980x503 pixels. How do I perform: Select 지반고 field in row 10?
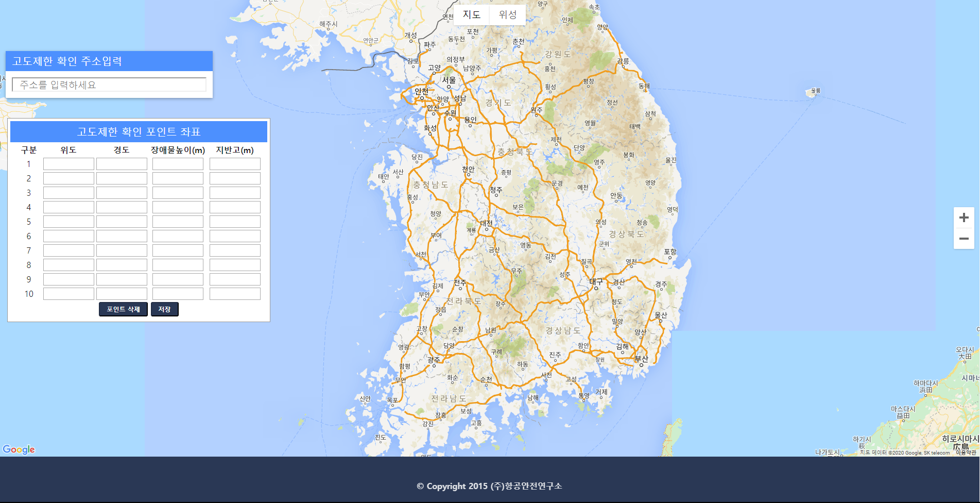235,294
